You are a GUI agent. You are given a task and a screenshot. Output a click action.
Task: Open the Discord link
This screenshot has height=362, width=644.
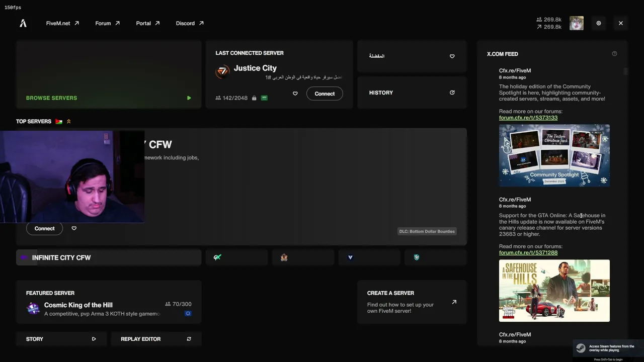pyautogui.click(x=190, y=23)
